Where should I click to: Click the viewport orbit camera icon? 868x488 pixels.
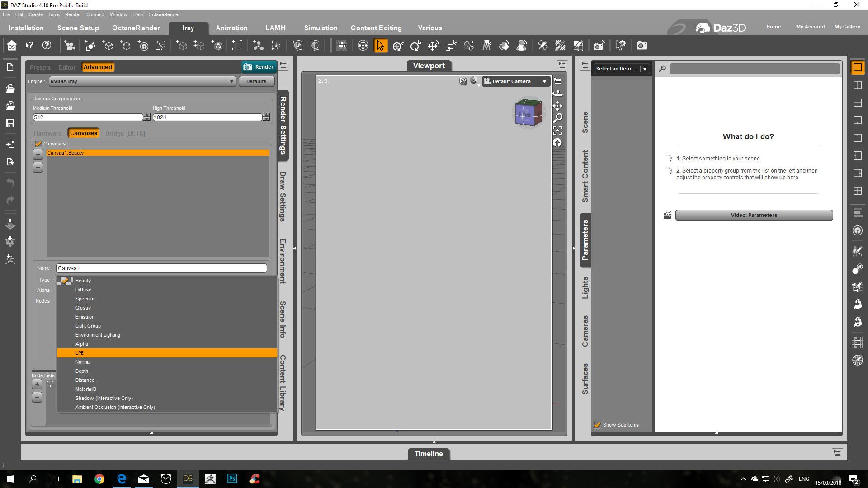557,94
